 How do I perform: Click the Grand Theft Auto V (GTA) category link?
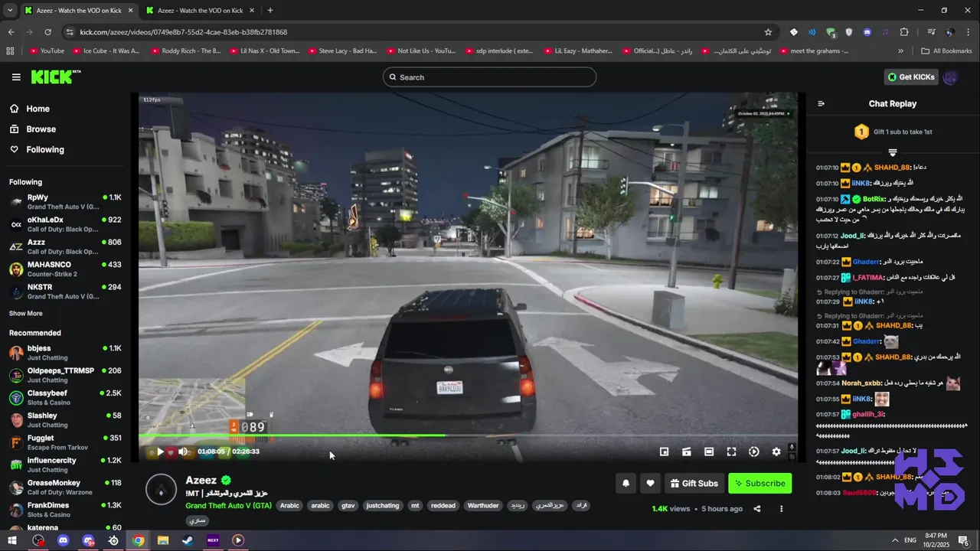click(x=228, y=506)
